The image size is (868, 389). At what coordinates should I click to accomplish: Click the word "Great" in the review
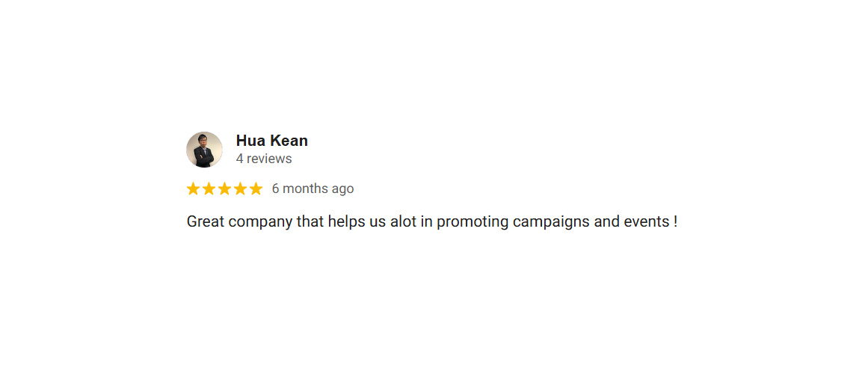(204, 222)
